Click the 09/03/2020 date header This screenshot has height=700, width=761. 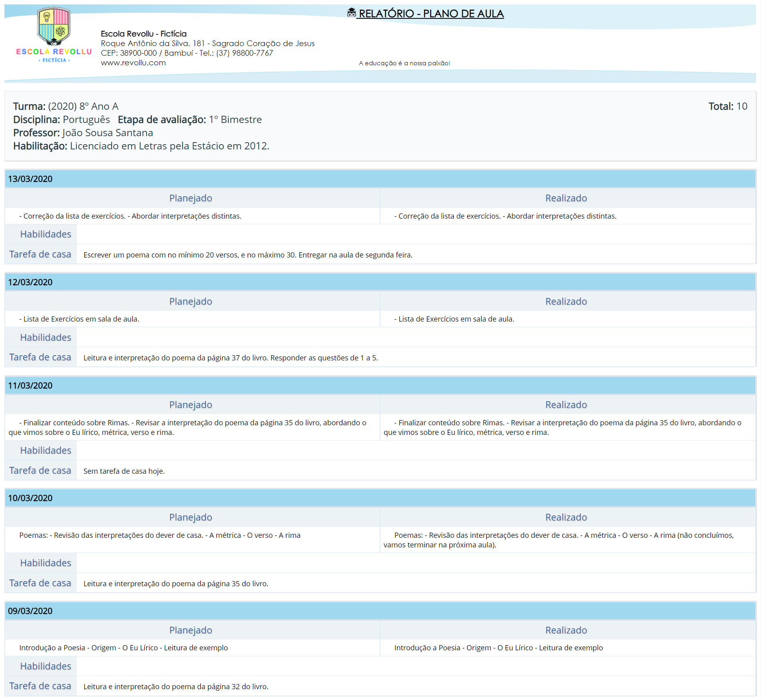(x=380, y=611)
